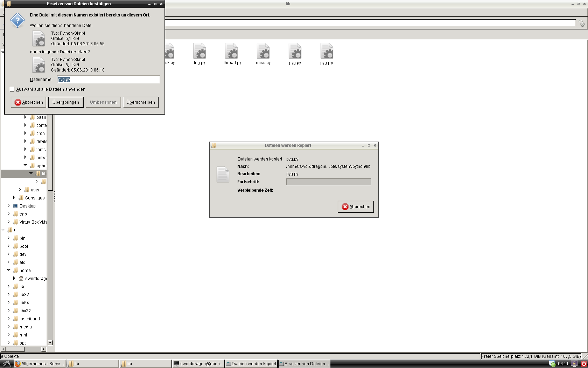
Task: Collapse the home folder in tree
Action: [9, 270]
